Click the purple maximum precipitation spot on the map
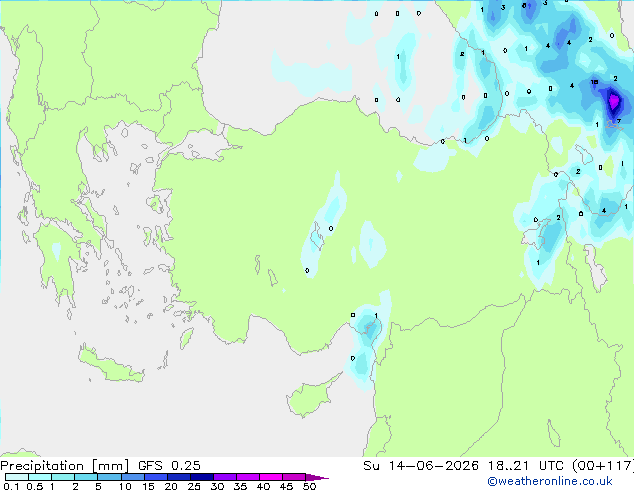Image resolution: width=634 pixels, height=490 pixels. pos(614,101)
